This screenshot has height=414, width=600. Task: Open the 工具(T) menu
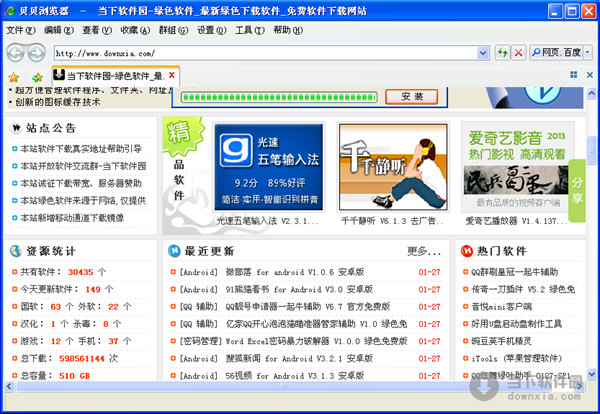[x=250, y=30]
